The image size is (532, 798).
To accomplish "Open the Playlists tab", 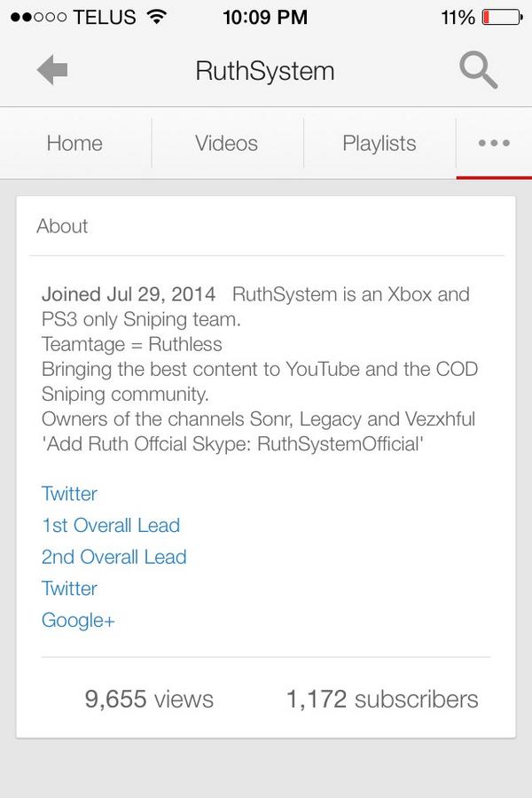I will coord(379,143).
